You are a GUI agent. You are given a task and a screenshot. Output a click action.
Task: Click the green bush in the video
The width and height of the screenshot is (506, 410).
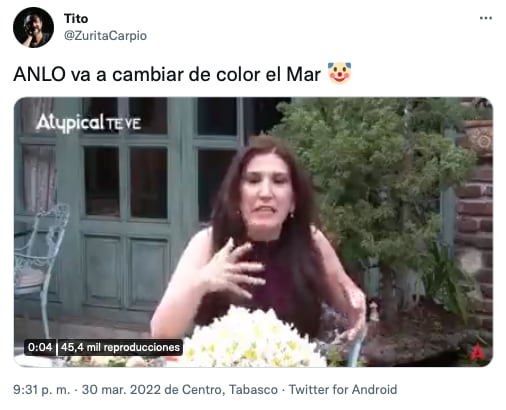[373, 187]
